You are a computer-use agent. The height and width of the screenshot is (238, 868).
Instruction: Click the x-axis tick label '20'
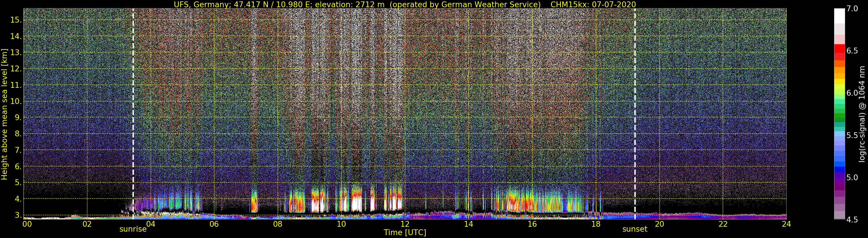point(659,224)
